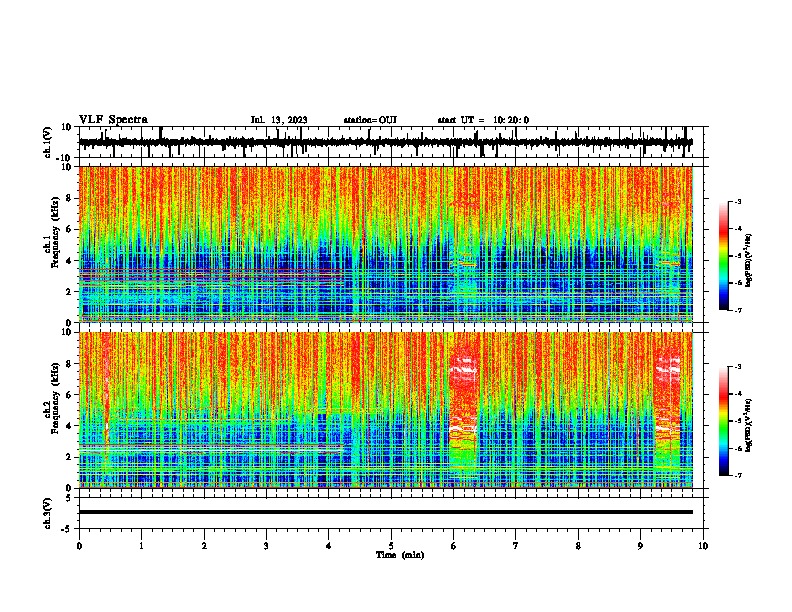Click the ch.2 color bar log(PSD) label
The width and height of the screenshot is (792, 612).
coord(749,425)
